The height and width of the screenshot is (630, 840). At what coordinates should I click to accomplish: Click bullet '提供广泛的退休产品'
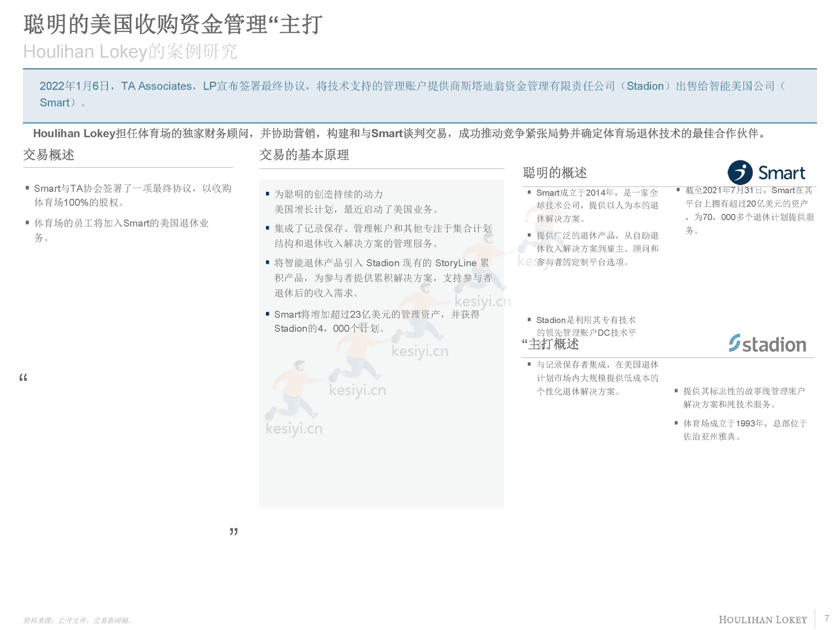tap(593, 249)
